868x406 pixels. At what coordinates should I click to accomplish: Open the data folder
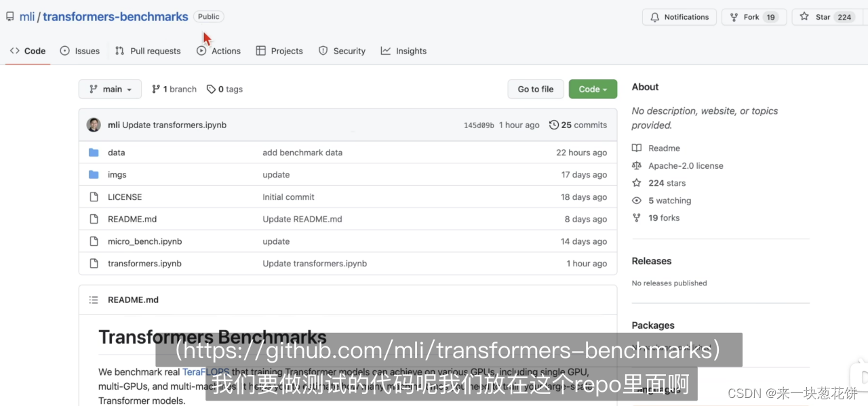(x=116, y=153)
